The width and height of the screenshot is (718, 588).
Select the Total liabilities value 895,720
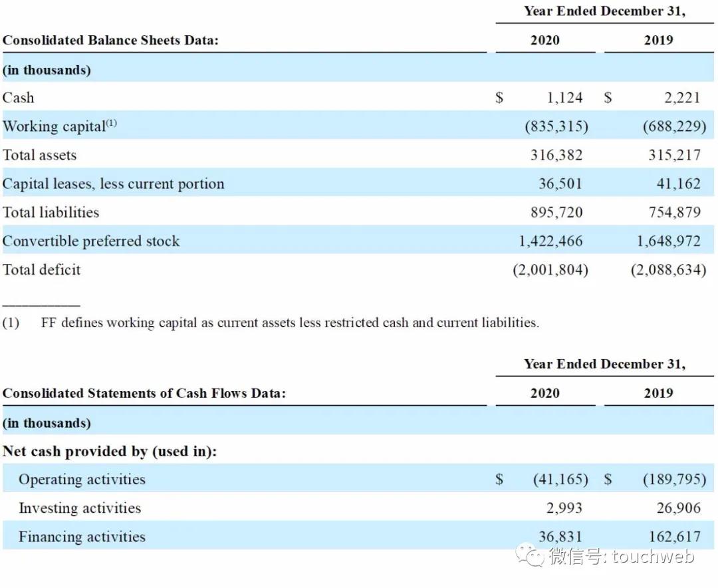click(556, 212)
